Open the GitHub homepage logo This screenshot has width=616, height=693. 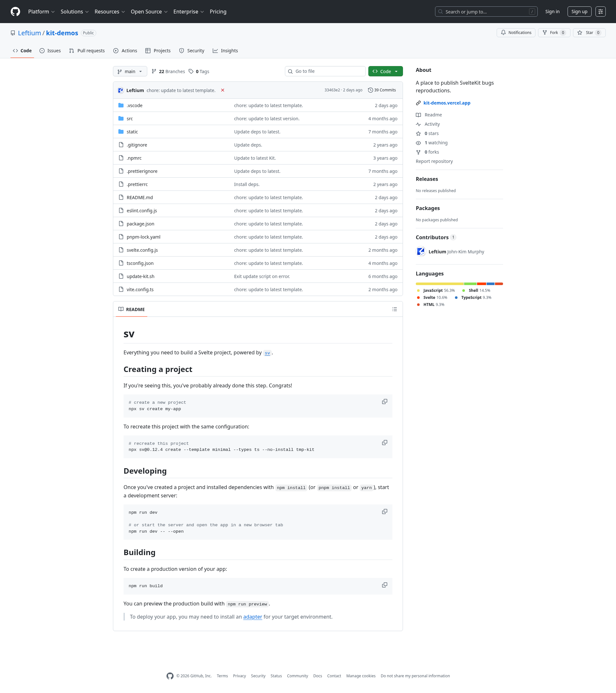click(x=15, y=12)
